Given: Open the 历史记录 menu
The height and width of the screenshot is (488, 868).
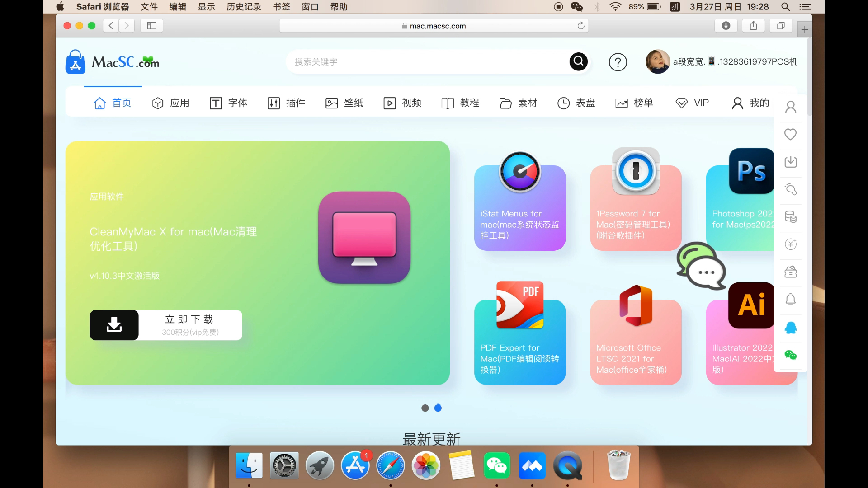Looking at the screenshot, I should [x=244, y=7].
